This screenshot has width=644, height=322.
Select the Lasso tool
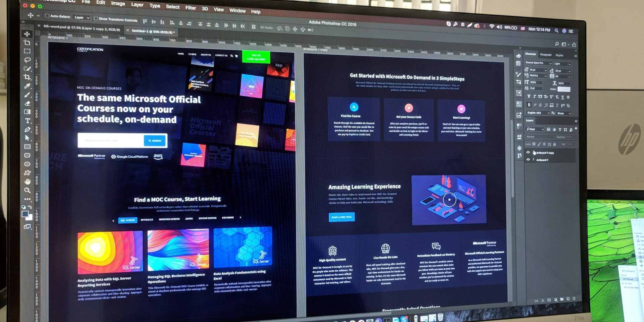click(x=27, y=60)
